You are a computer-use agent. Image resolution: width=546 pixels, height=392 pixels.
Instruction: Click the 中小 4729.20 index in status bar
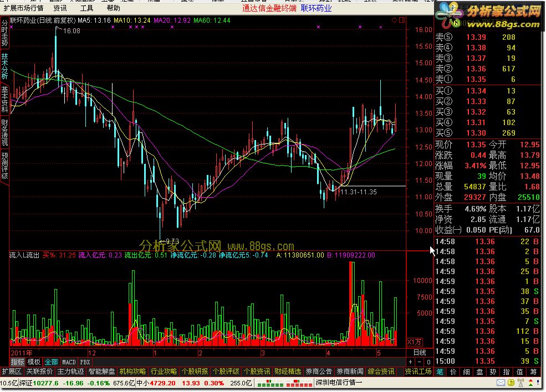[156, 383]
